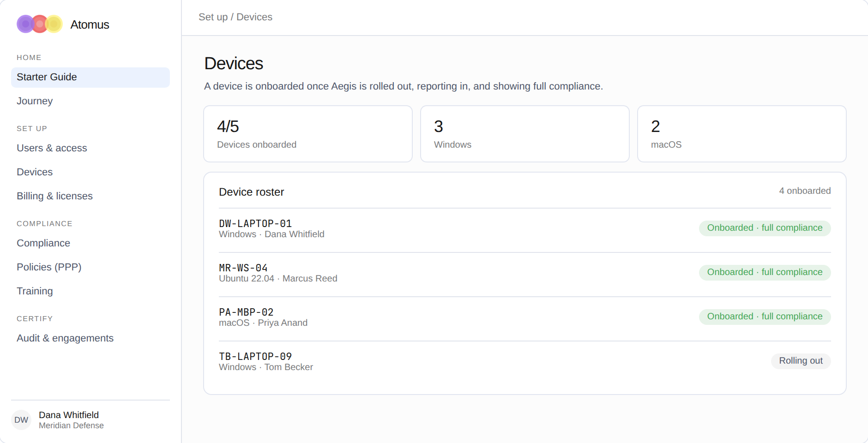Click the Atomus logo icon
Screen dimensions: 868x443
pyautogui.click(x=40, y=24)
